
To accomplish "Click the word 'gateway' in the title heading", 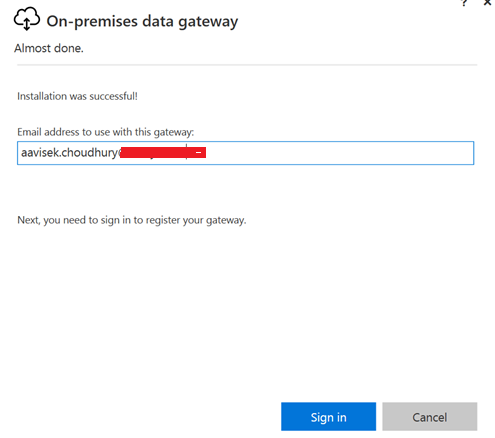I will tap(208, 22).
